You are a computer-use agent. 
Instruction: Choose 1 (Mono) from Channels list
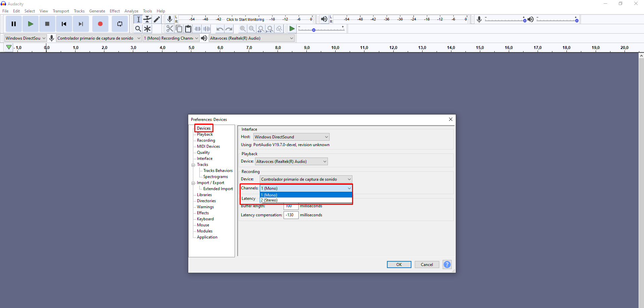(306, 195)
